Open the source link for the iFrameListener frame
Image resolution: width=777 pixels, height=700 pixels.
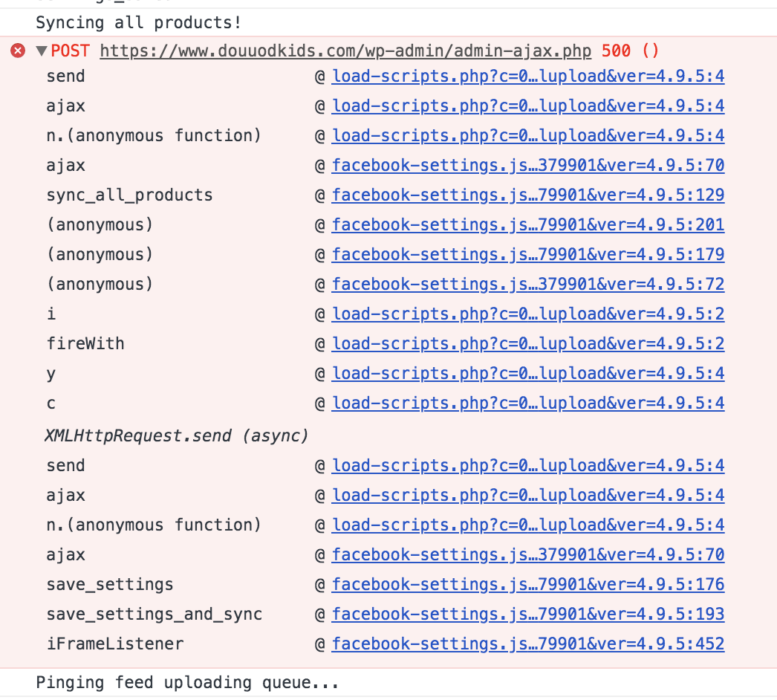(528, 644)
